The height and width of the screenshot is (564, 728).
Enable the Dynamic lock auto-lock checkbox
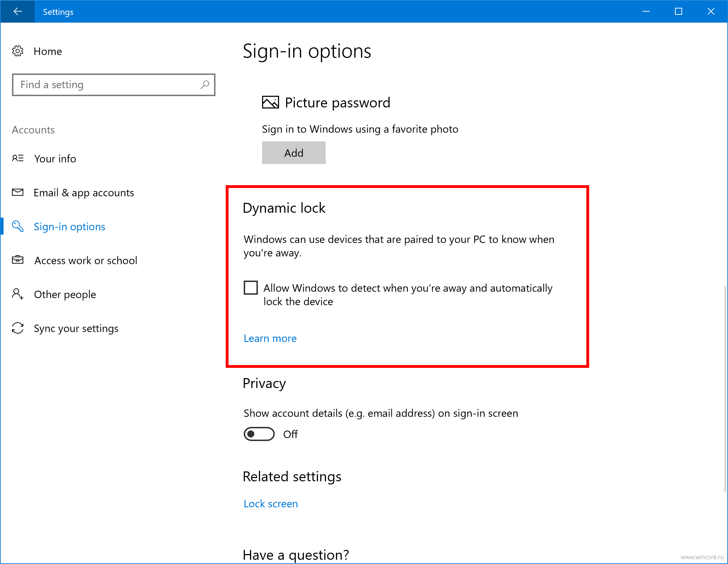coord(251,288)
